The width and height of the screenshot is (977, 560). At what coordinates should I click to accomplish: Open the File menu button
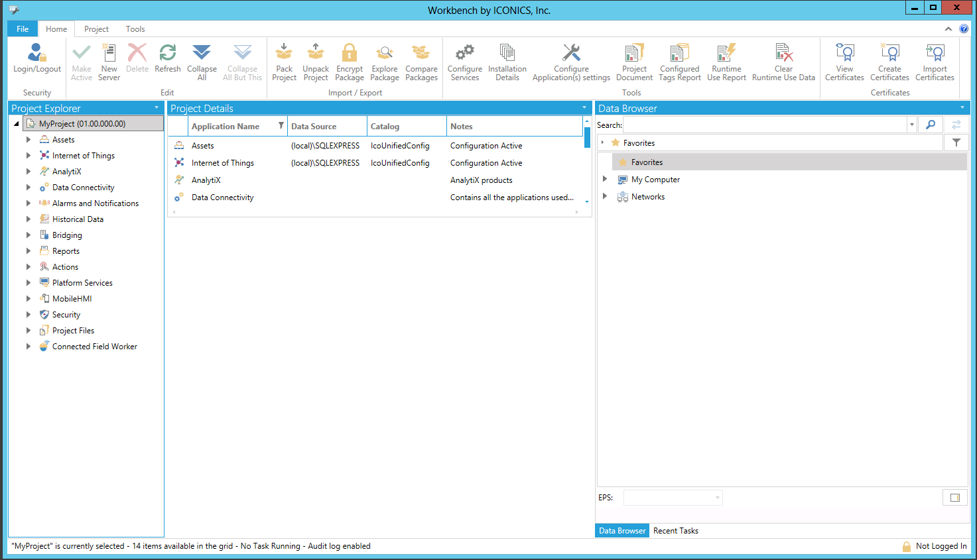[x=23, y=29]
